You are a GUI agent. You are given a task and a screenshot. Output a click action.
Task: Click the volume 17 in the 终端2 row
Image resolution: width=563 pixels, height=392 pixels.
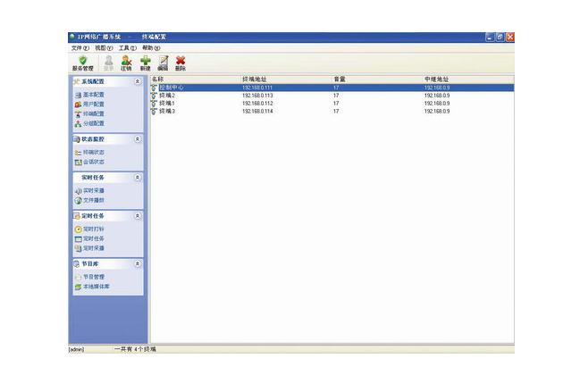pyautogui.click(x=336, y=96)
